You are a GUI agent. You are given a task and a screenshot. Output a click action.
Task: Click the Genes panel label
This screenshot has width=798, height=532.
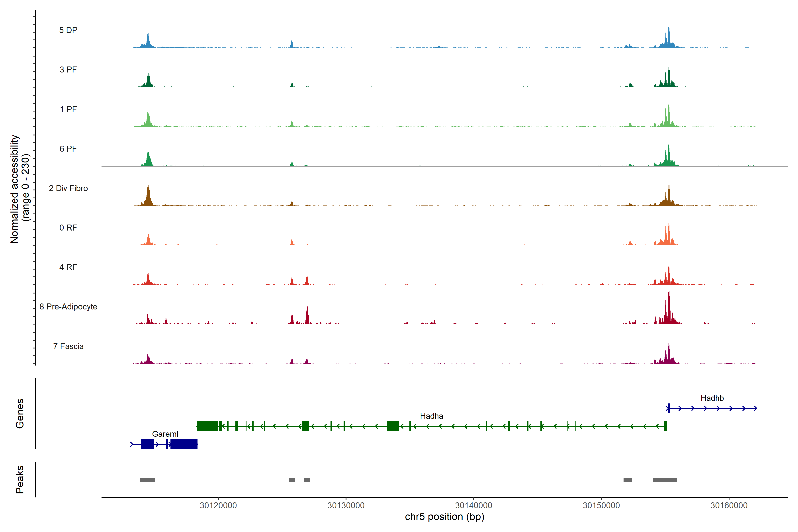pos(20,414)
